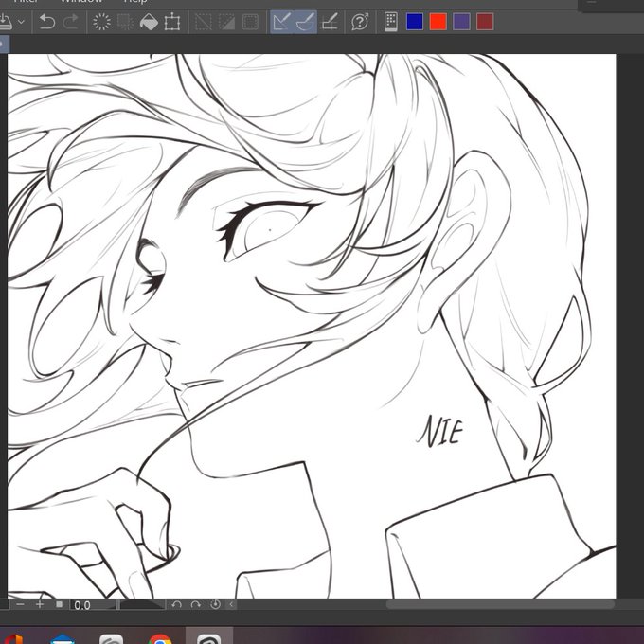644x644 pixels.
Task: Click the Save icon in command bar
Action: coord(6,22)
